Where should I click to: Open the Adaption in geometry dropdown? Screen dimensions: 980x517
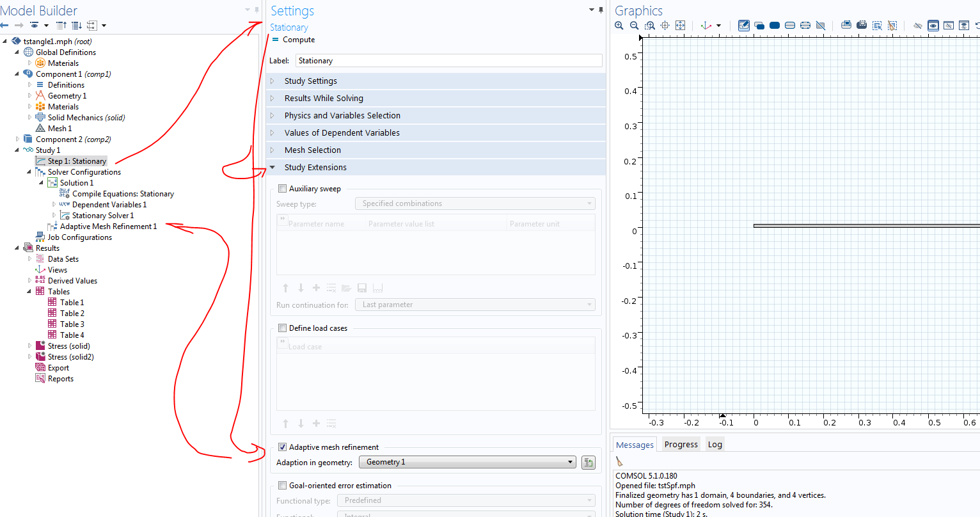tap(468, 462)
